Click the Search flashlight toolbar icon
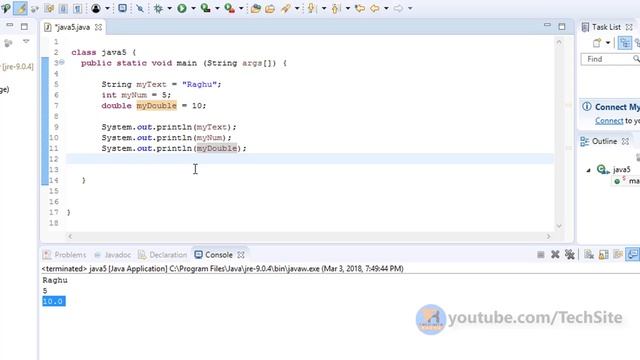The image size is (640, 360). coord(286,8)
